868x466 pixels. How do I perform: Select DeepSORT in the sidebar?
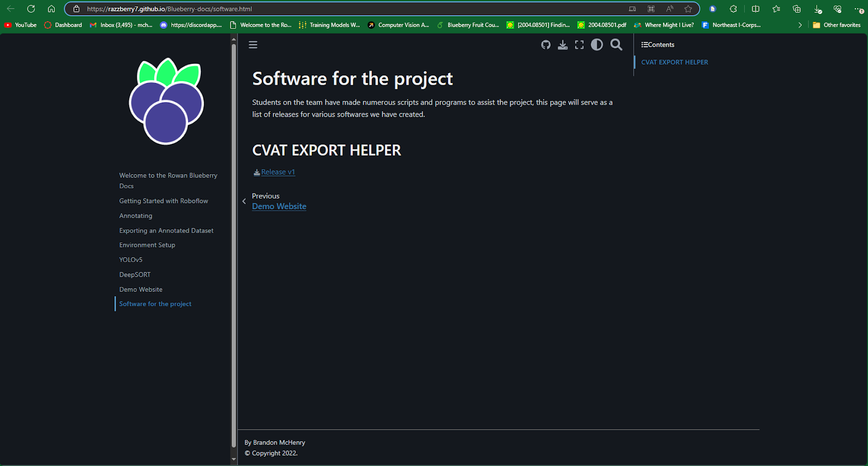[135, 275]
